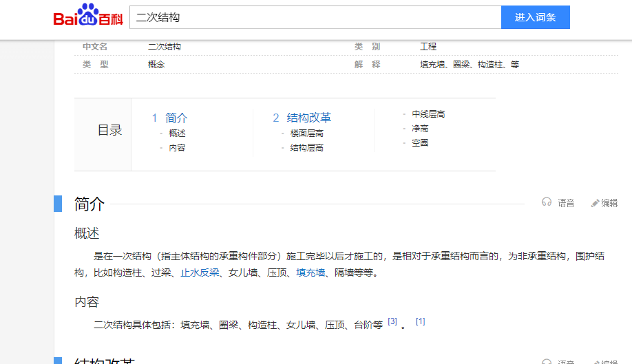Click reference citation [1]

pyautogui.click(x=421, y=321)
